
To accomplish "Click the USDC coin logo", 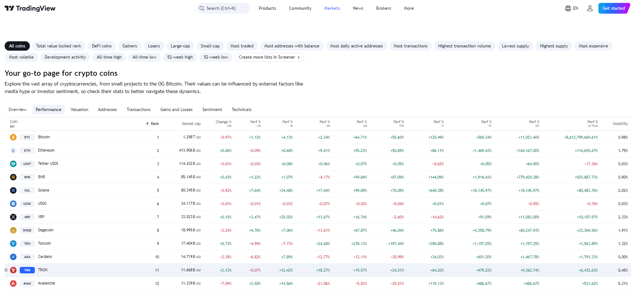I will coord(13,204).
